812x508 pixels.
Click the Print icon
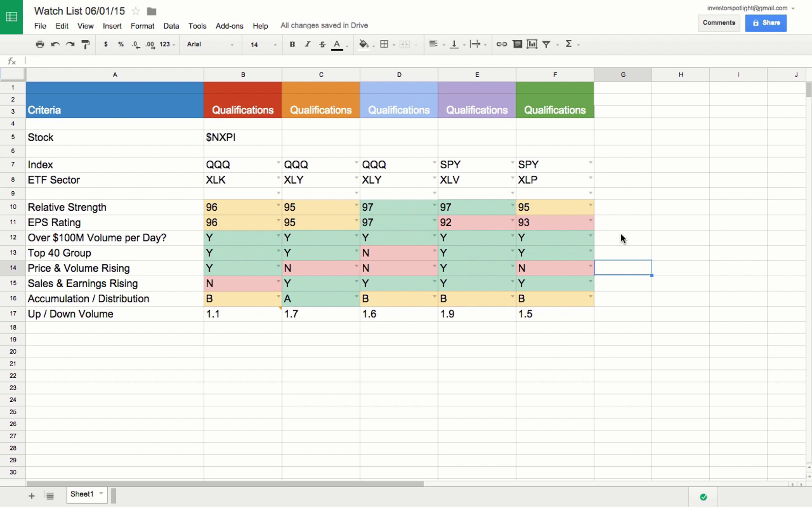pyautogui.click(x=40, y=44)
